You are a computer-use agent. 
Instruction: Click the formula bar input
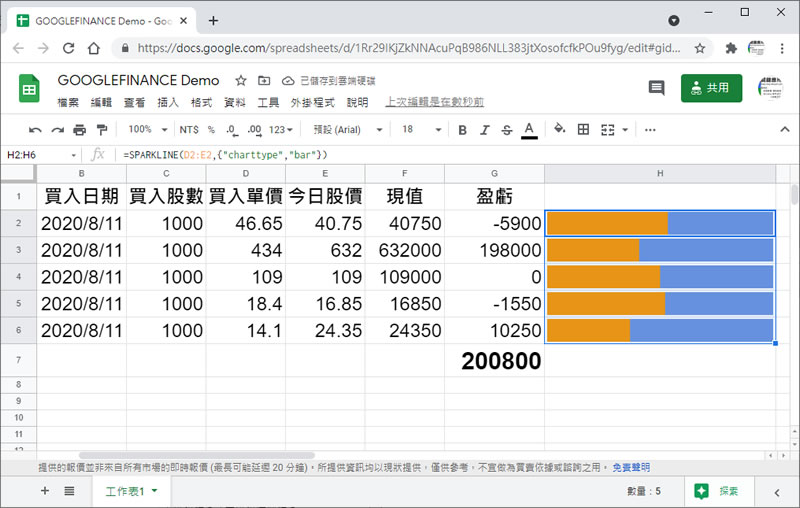pos(450,155)
